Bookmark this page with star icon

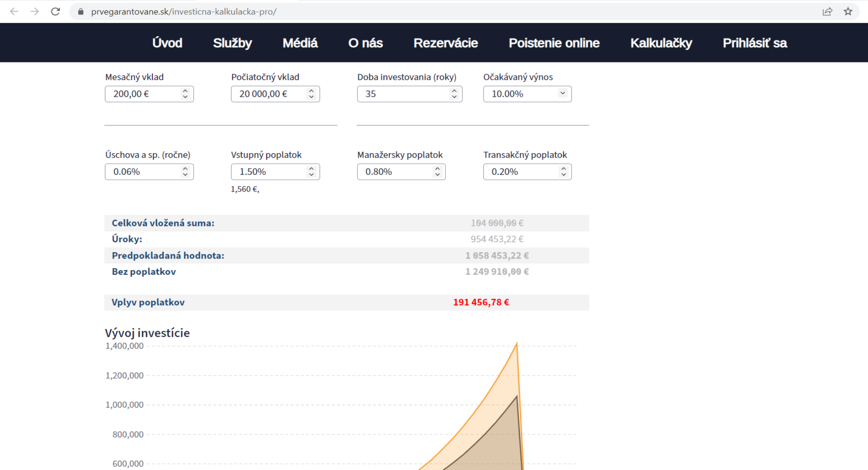(x=848, y=12)
